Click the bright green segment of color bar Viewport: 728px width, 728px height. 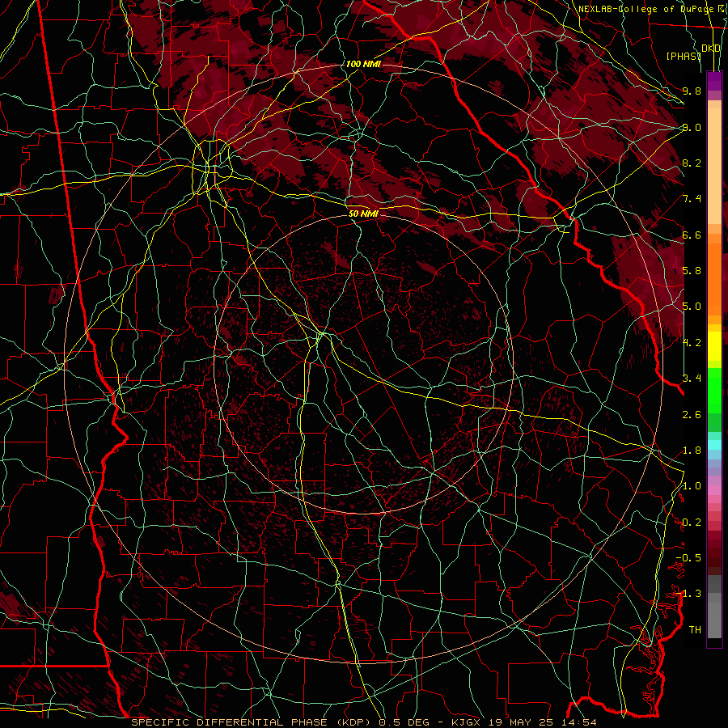(714, 389)
